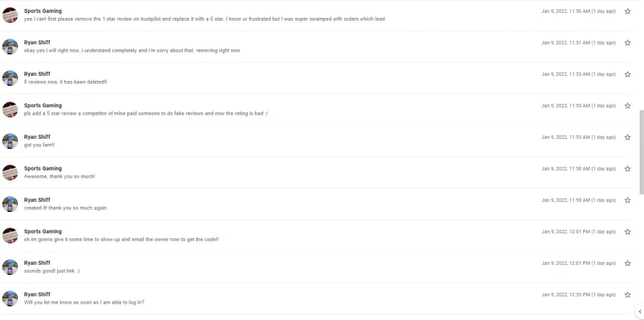The height and width of the screenshot is (320, 644).
Task: Click sender name Sports Gaming at 11:58 AM
Action: [43, 168]
